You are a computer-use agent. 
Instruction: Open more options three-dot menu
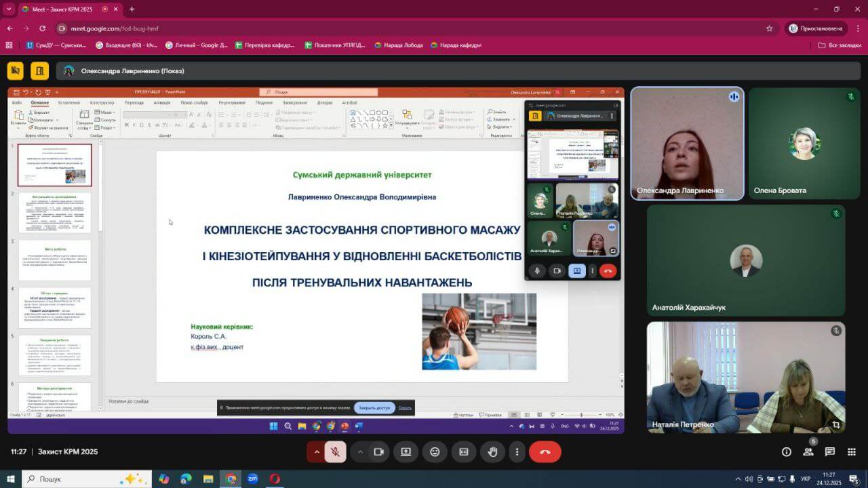(517, 452)
